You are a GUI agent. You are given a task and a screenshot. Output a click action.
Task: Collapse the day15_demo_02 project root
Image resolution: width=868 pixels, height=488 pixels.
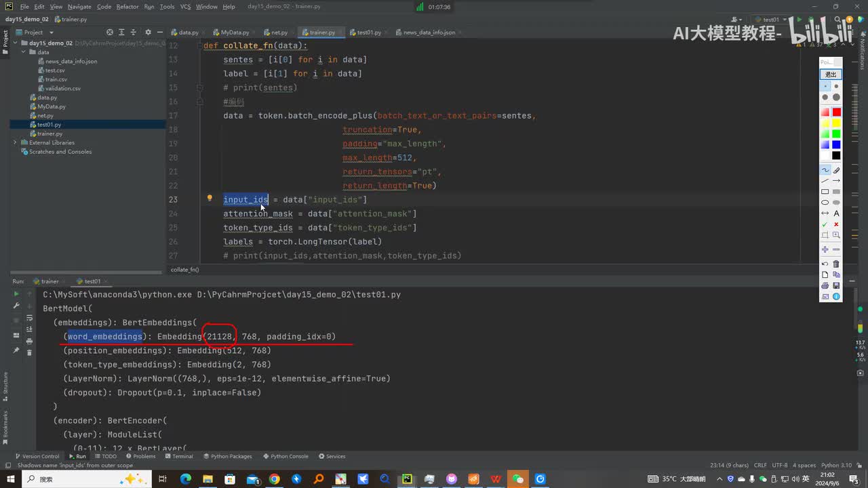pyautogui.click(x=15, y=43)
